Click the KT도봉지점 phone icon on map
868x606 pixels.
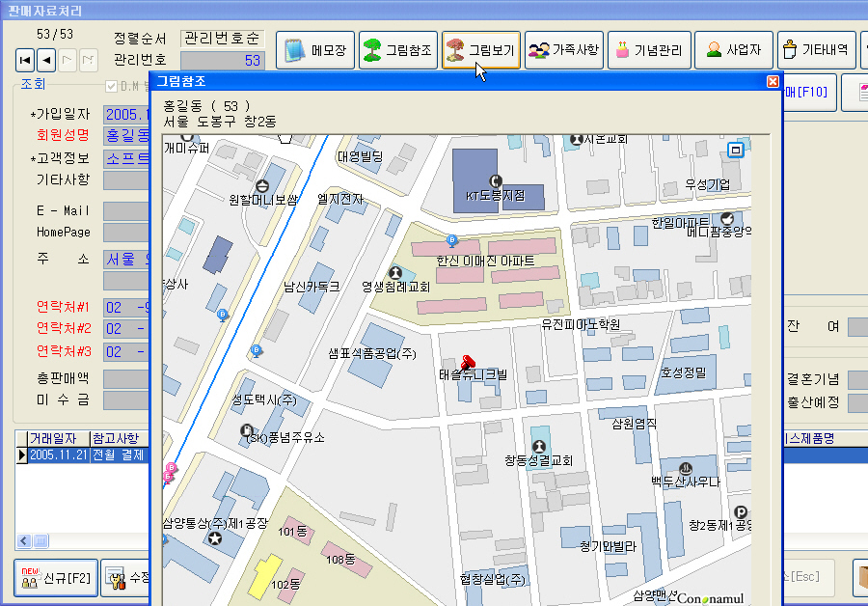[496, 180]
